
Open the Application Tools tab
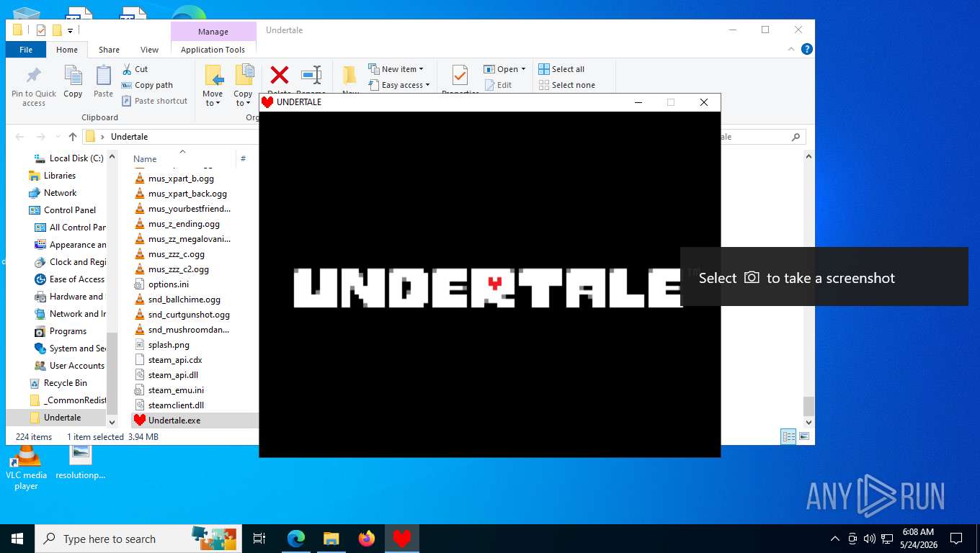[x=213, y=50]
